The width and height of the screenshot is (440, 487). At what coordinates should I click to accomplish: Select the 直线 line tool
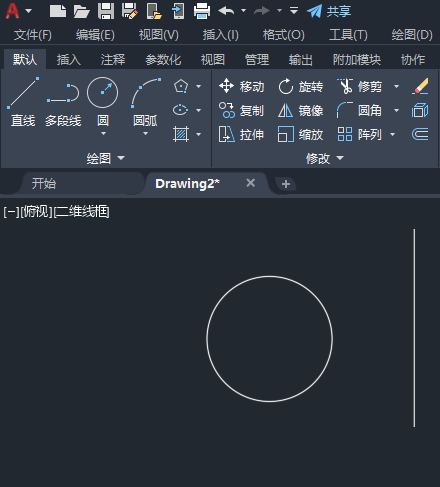[x=23, y=102]
